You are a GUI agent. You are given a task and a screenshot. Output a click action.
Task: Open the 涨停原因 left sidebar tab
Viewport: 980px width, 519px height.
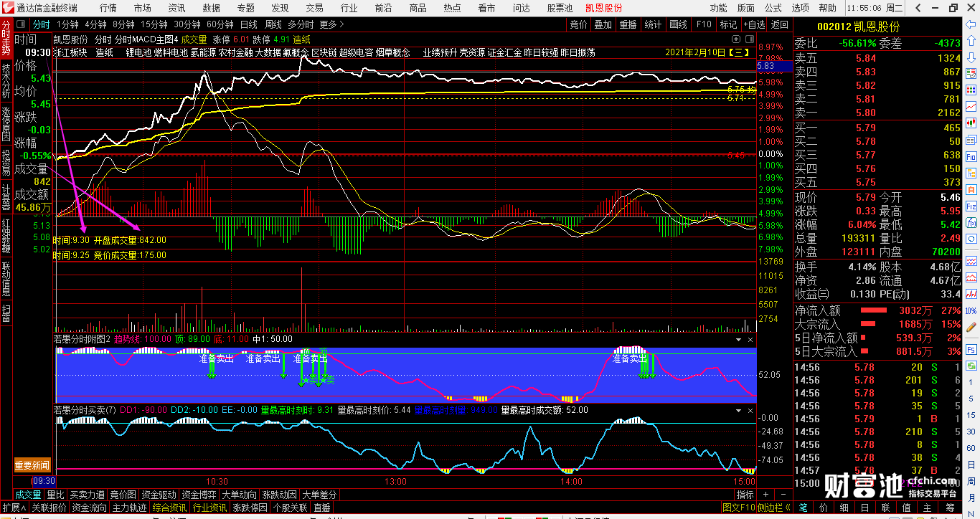pyautogui.click(x=6, y=123)
